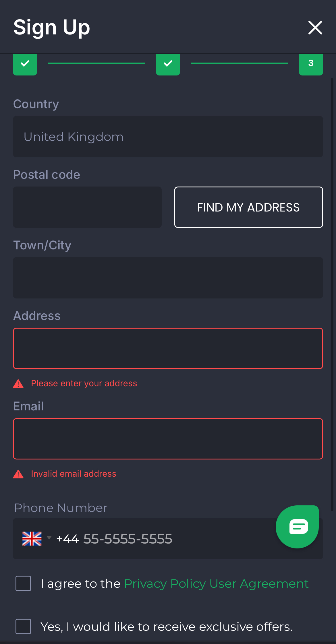The height and width of the screenshot is (644, 336).
Task: Click the green checkmark on step one
Action: (x=25, y=64)
